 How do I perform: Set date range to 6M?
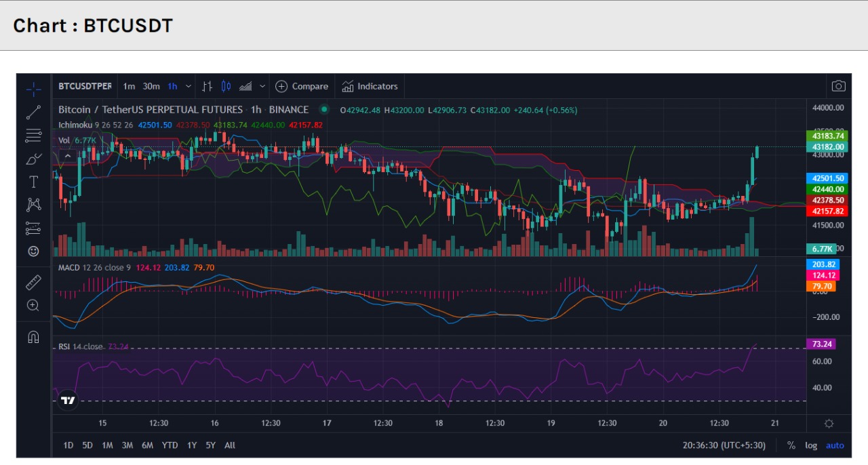(x=147, y=445)
